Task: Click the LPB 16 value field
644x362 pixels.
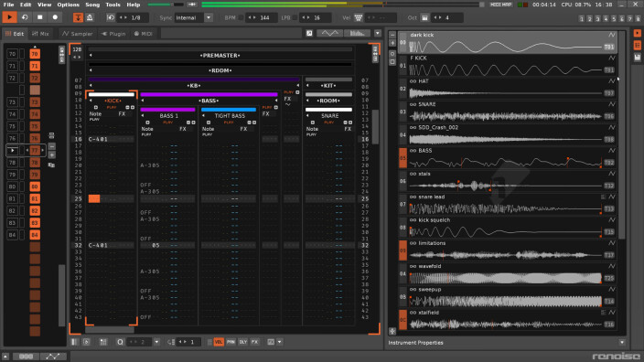Action: click(315, 18)
